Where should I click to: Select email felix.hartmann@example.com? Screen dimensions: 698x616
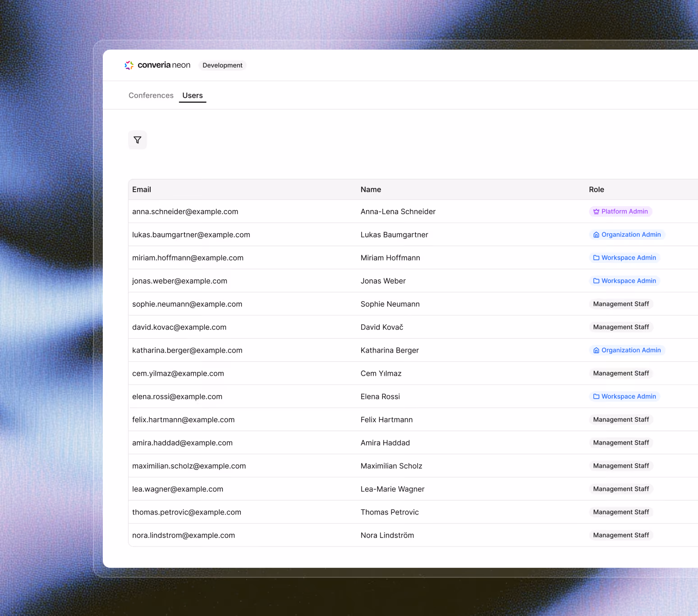coord(184,420)
